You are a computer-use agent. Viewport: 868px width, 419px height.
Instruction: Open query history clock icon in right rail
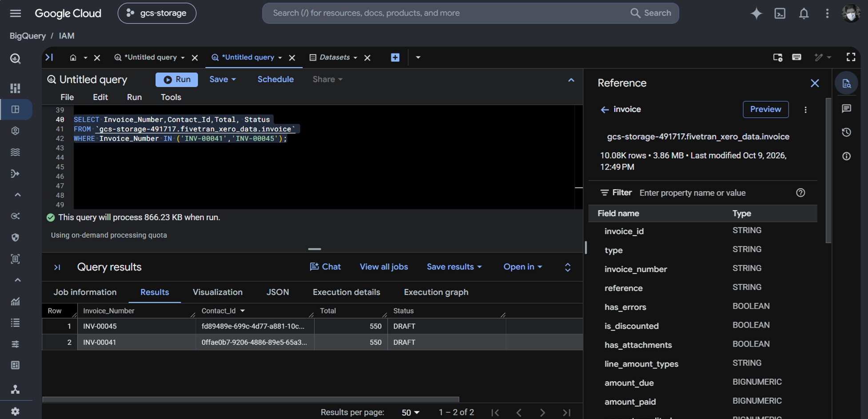click(846, 132)
